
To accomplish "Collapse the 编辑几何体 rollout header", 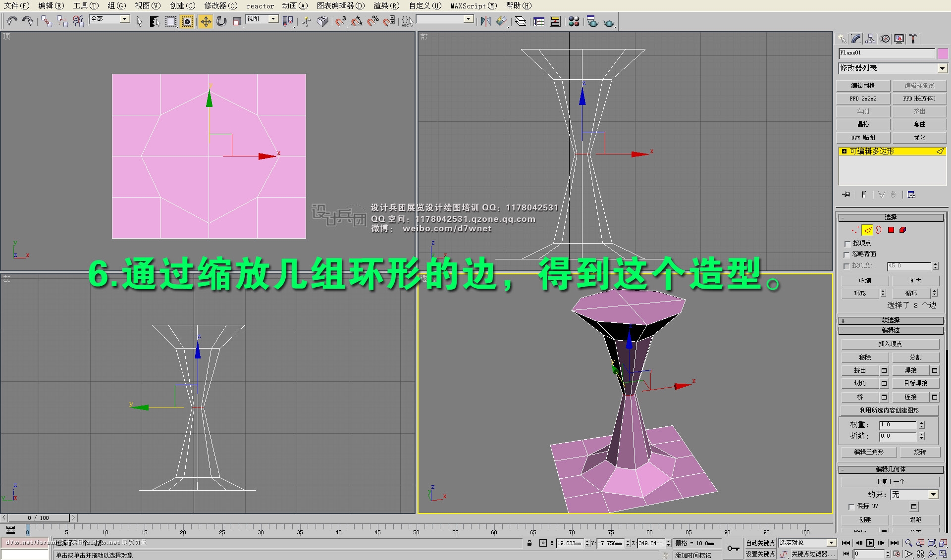I will pos(890,469).
